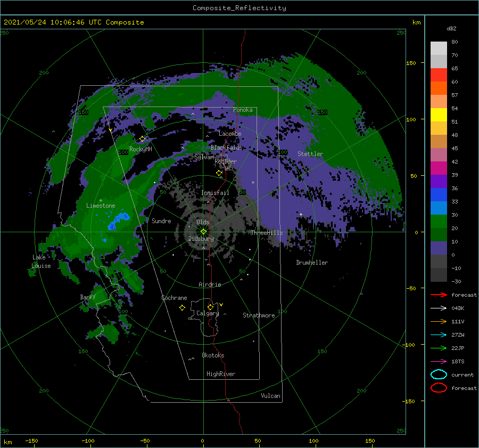Click the 2021/05/24 10:06:46 UTC timestamp

point(74,22)
